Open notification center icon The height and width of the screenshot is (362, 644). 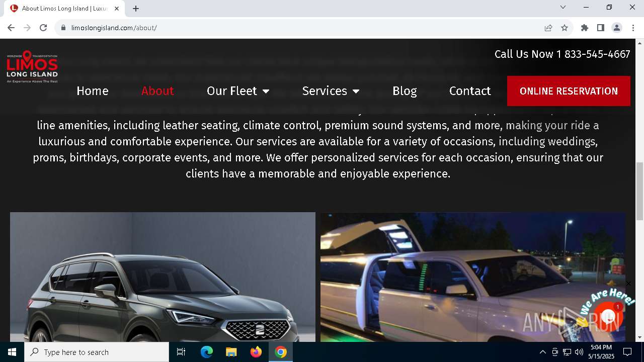(627, 352)
